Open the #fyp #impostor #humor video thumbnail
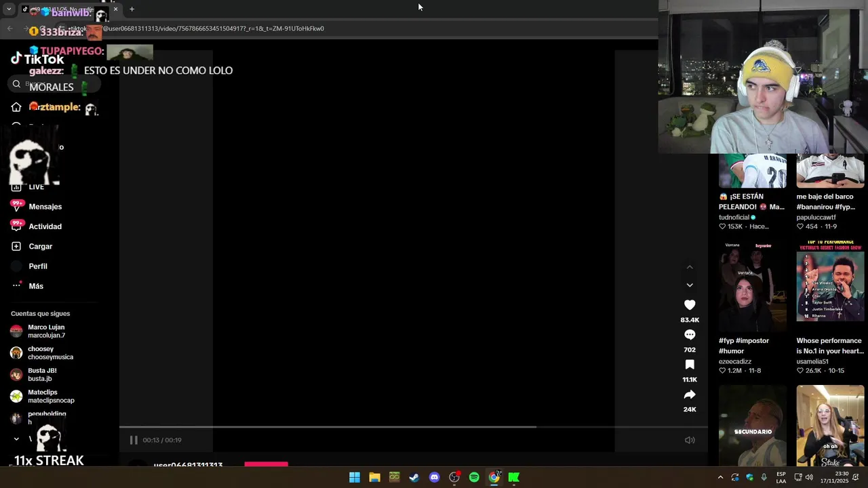This screenshot has width=868, height=488. (x=753, y=285)
